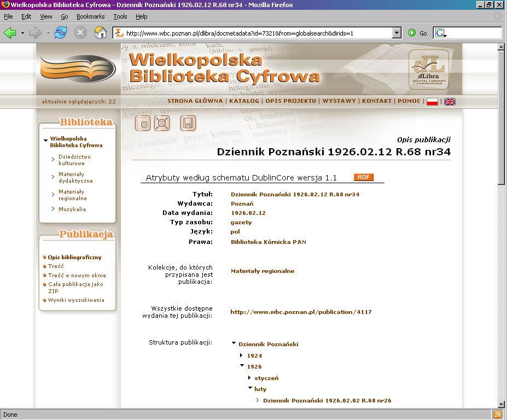Collapse the Dziennik Poznański structure node
The image size is (507, 420).
tap(234, 343)
